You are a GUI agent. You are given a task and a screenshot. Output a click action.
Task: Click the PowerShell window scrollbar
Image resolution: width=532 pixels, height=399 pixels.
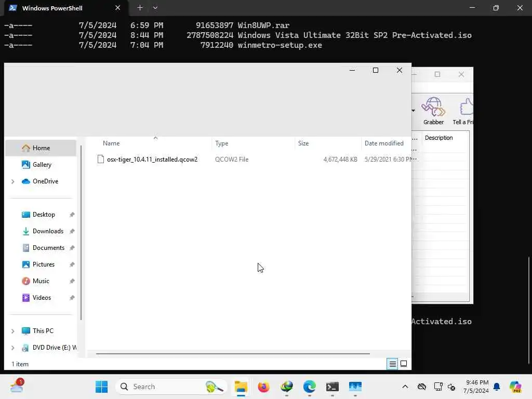[529, 311]
